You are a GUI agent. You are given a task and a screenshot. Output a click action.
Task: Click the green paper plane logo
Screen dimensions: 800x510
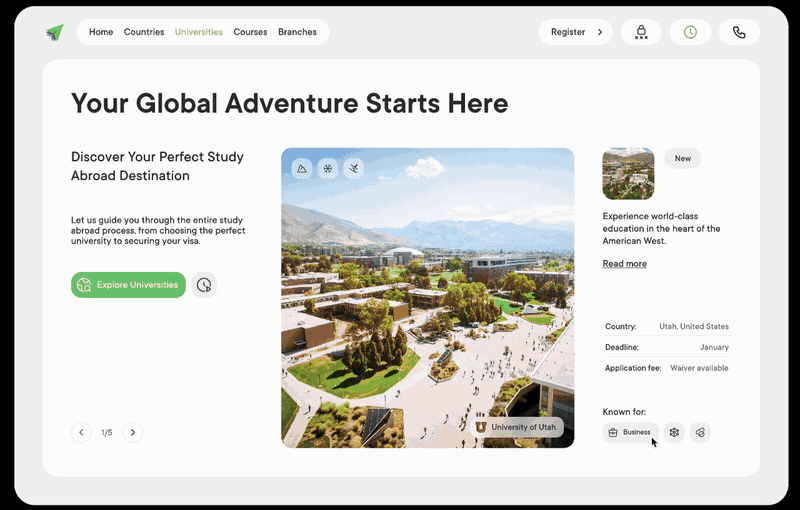click(x=55, y=32)
